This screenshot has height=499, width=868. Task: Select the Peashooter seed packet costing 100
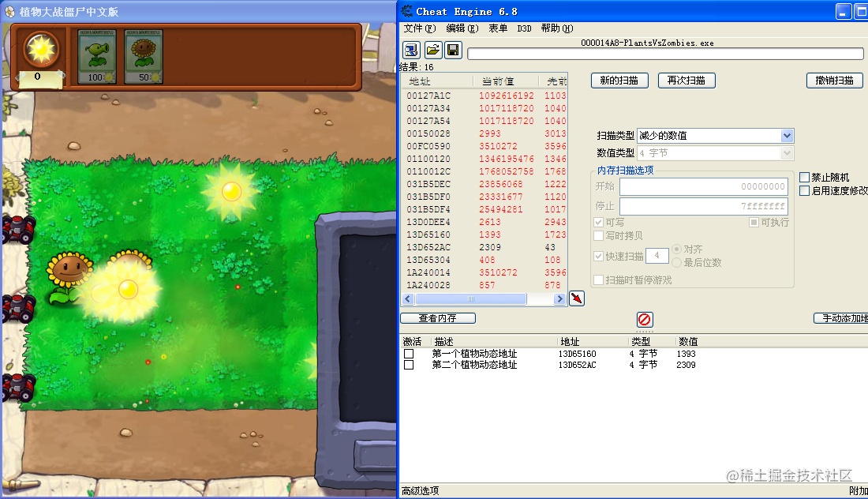point(97,57)
